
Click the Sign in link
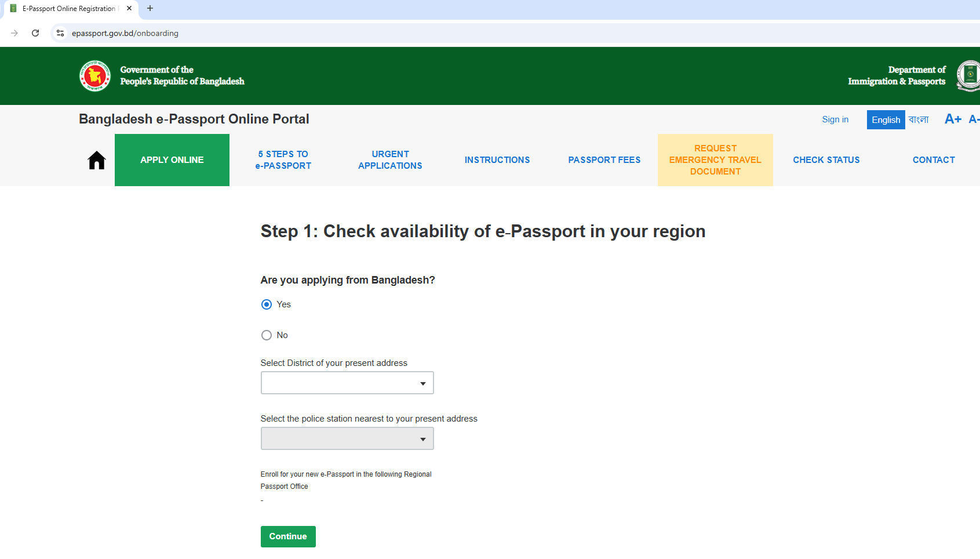pos(835,119)
